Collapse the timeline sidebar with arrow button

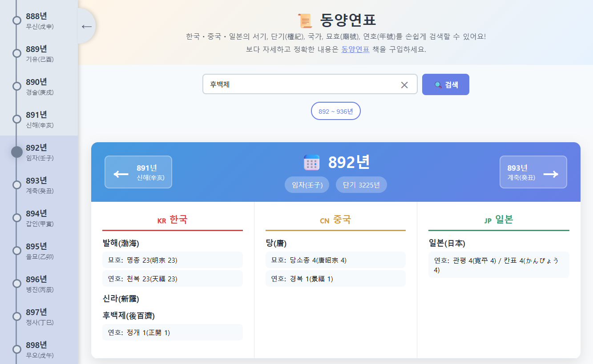click(86, 26)
